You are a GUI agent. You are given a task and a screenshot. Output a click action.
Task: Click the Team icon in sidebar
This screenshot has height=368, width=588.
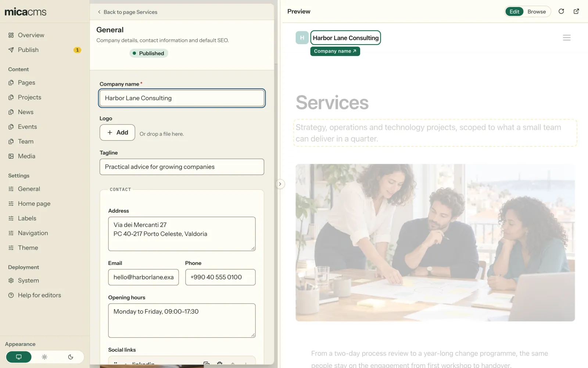(11, 141)
